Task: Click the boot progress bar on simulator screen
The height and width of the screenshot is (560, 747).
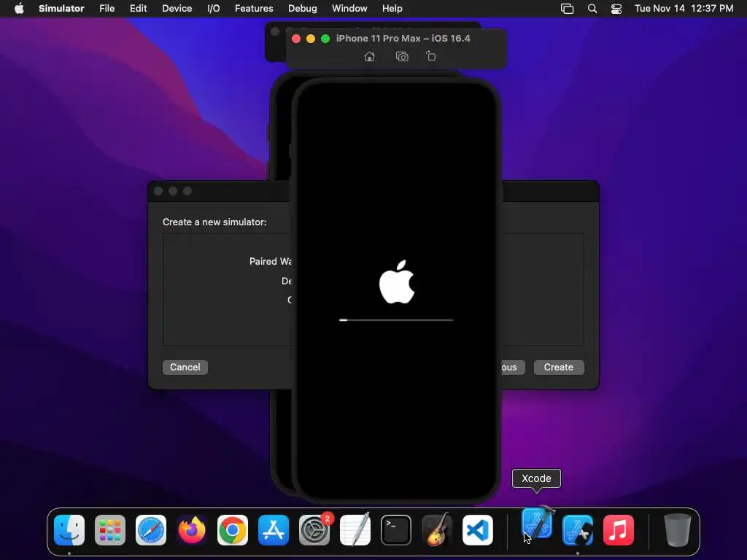Action: [396, 320]
